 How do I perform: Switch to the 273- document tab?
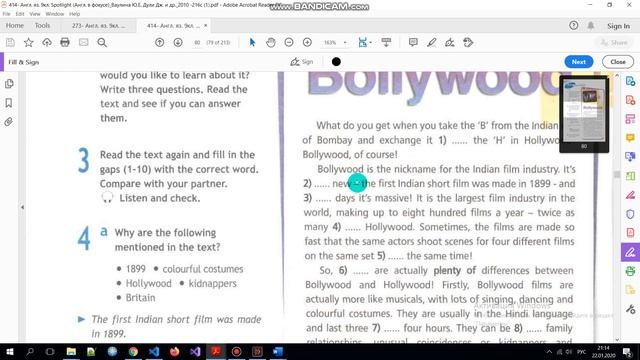click(x=98, y=26)
